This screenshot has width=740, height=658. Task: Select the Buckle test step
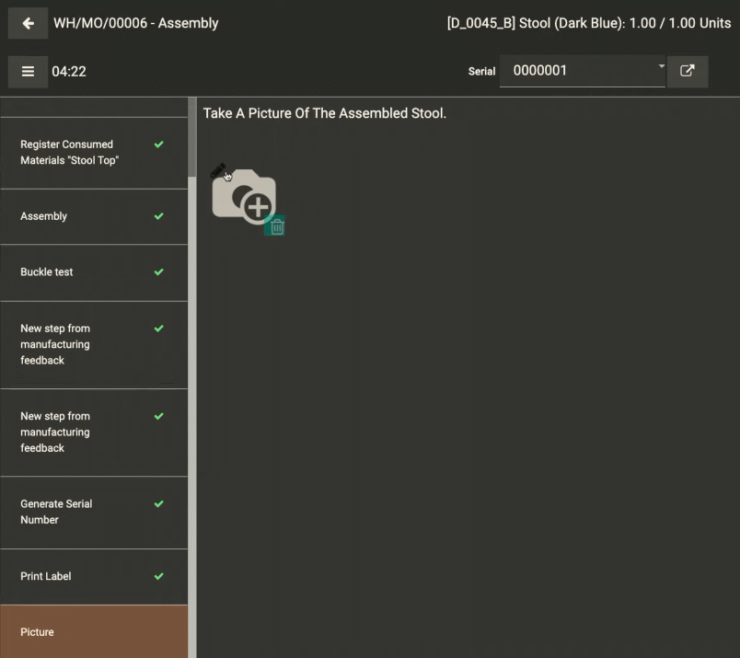[94, 272]
